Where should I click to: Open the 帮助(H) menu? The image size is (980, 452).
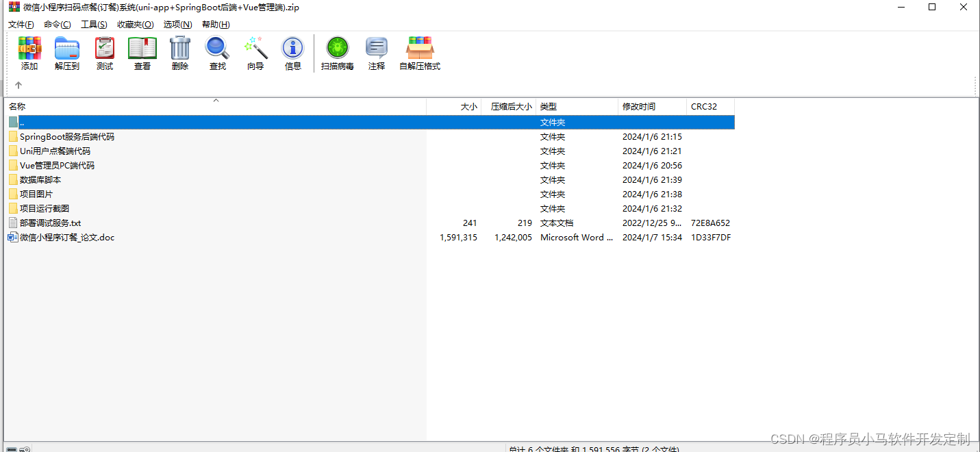(x=215, y=24)
